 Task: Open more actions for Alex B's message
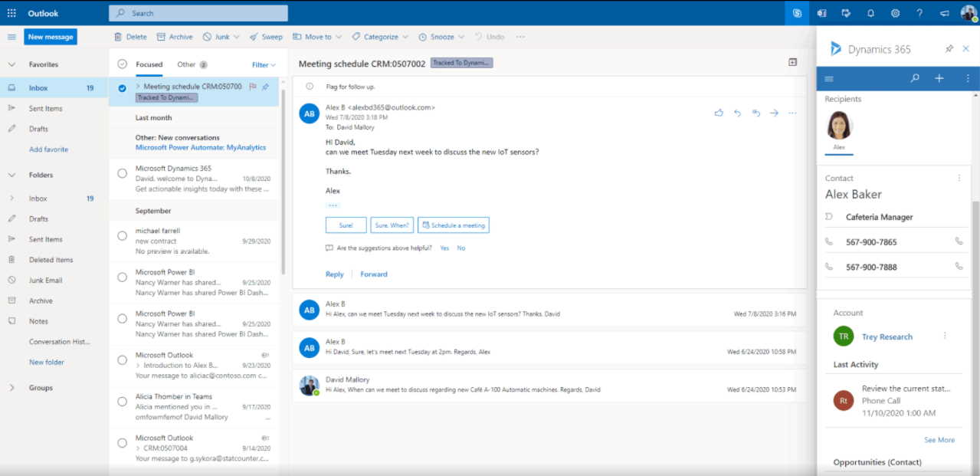click(792, 113)
